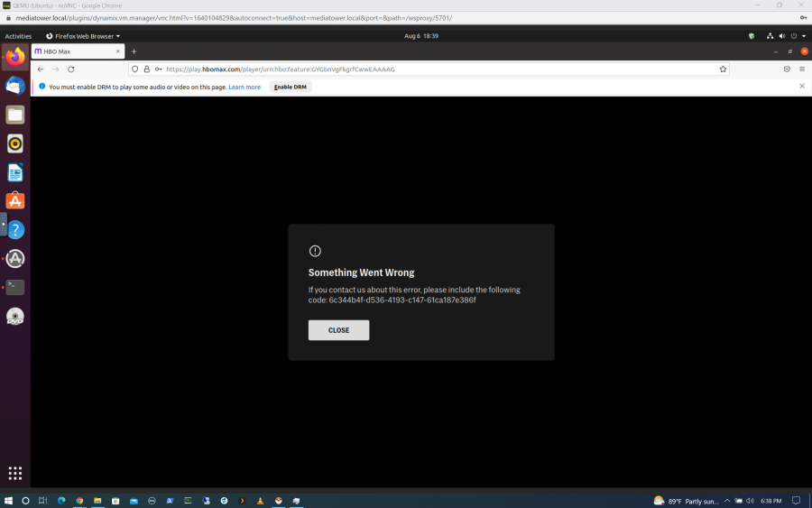This screenshot has height=508, width=812.
Task: Launch Thunderbird Mail from the dock
Action: [x=15, y=86]
